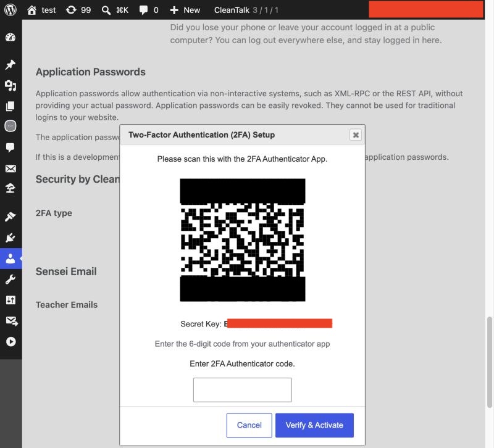Open Tools via the wrench icon
494x448 pixels.
click(x=10, y=280)
